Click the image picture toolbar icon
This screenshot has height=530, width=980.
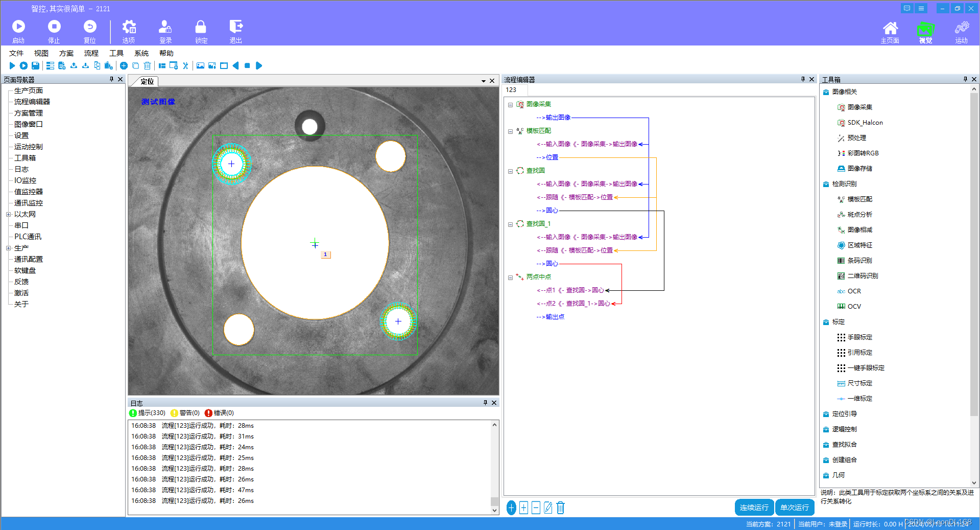pyautogui.click(x=200, y=65)
